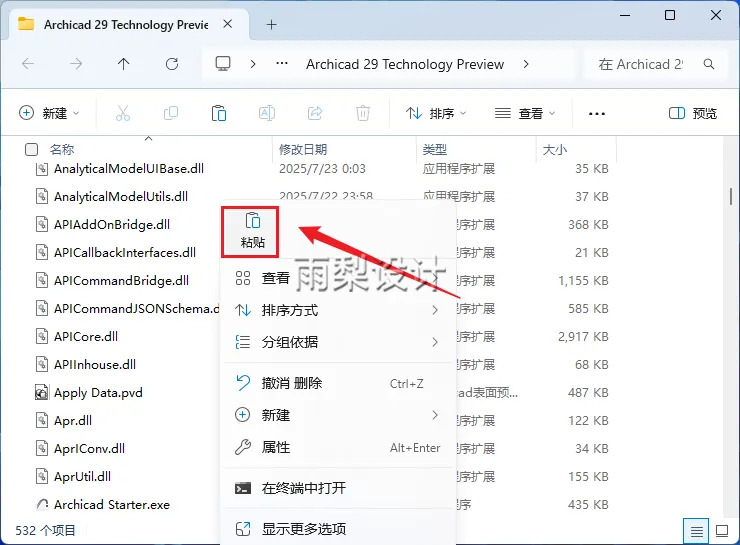Screen dimensions: 740x545
Task: Select AnalyticalModelUtils.dll file
Action: tap(121, 196)
